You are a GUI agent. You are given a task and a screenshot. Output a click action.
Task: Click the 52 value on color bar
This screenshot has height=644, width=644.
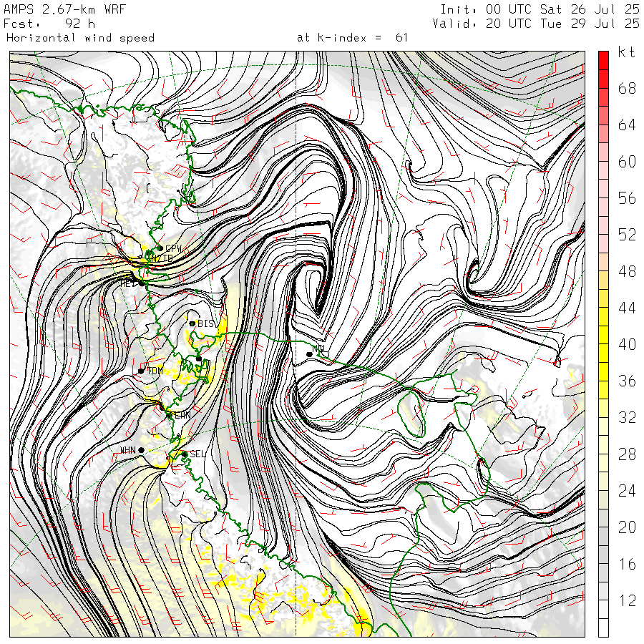click(627, 235)
